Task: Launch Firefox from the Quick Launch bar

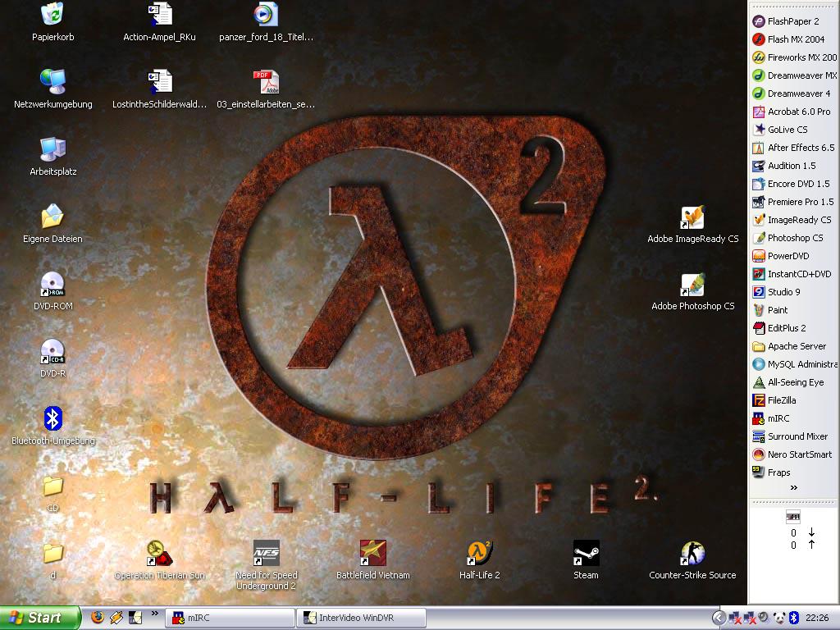Action: [x=98, y=617]
